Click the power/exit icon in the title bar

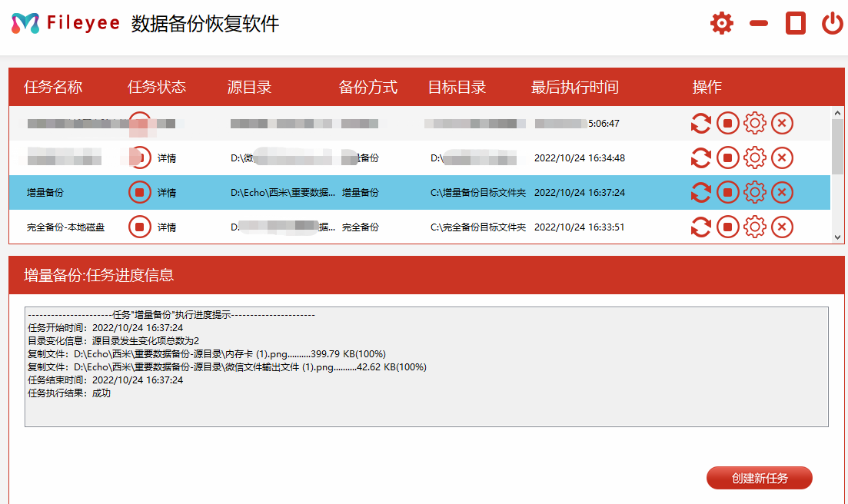tap(832, 23)
